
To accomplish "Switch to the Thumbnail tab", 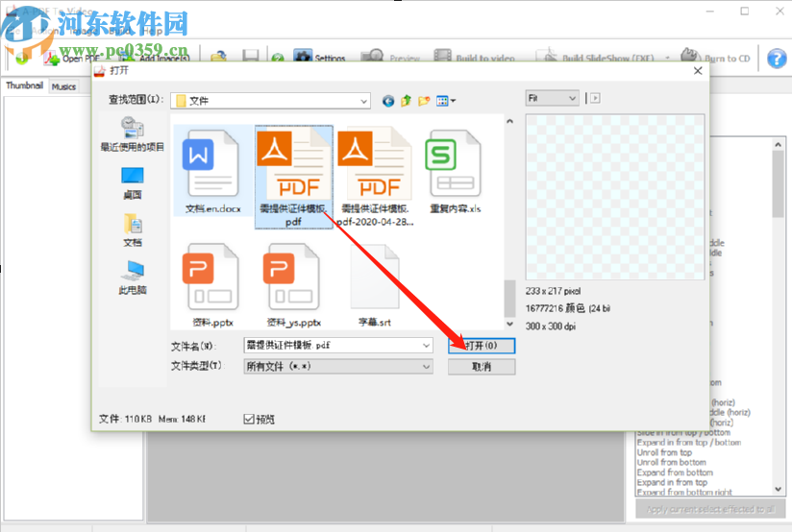I will click(x=24, y=85).
